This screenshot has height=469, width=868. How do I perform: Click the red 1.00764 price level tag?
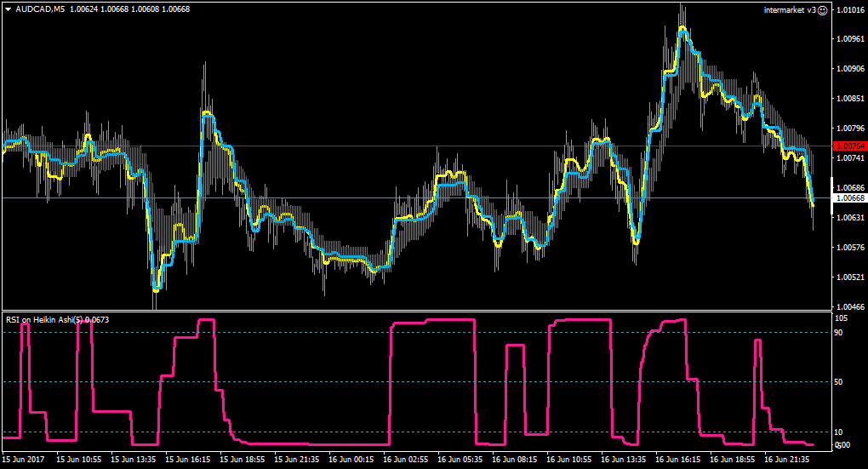click(850, 146)
